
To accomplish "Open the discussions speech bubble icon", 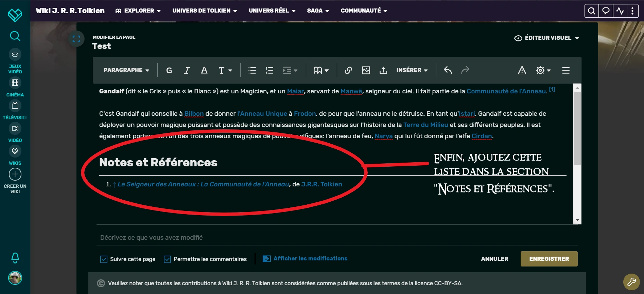I will click(606, 11).
